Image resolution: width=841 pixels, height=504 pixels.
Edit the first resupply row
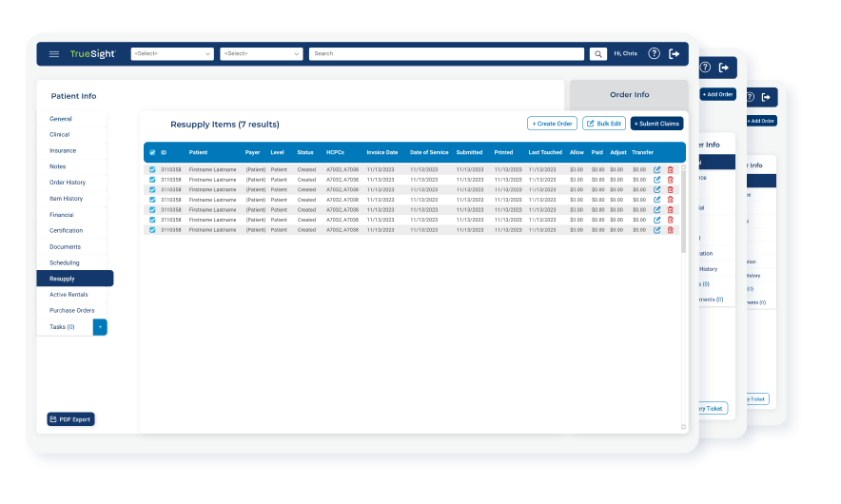[x=657, y=169]
